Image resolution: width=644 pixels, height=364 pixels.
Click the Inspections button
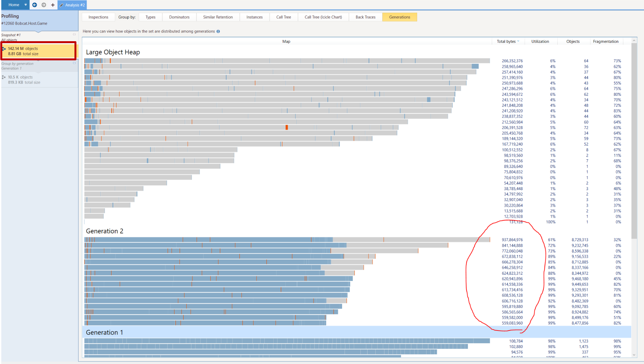(98, 17)
